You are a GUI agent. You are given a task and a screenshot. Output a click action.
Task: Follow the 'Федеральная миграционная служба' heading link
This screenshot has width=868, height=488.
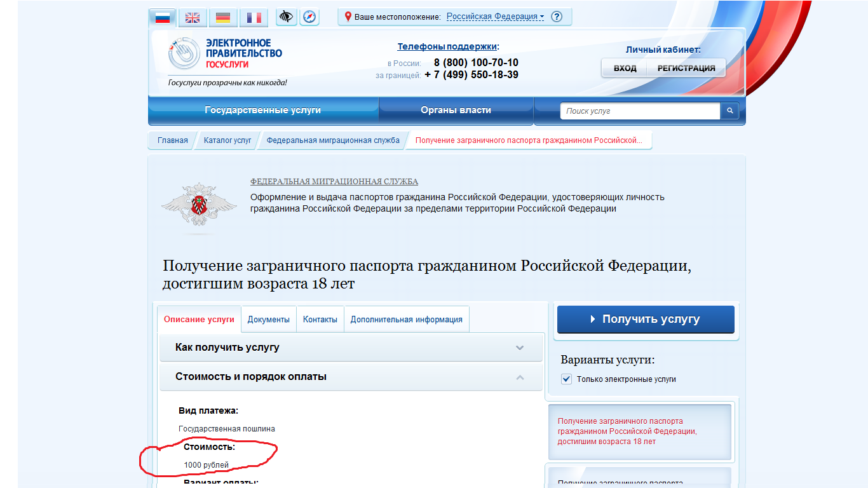[334, 182]
